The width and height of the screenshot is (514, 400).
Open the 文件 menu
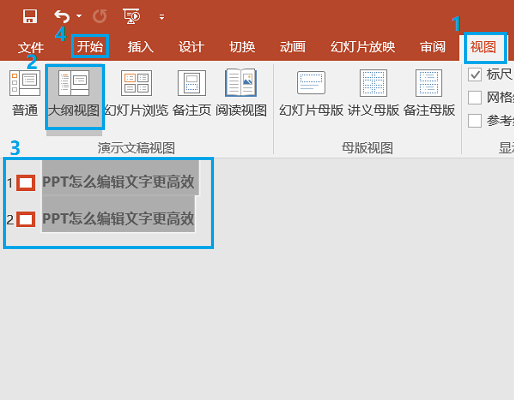[31, 47]
